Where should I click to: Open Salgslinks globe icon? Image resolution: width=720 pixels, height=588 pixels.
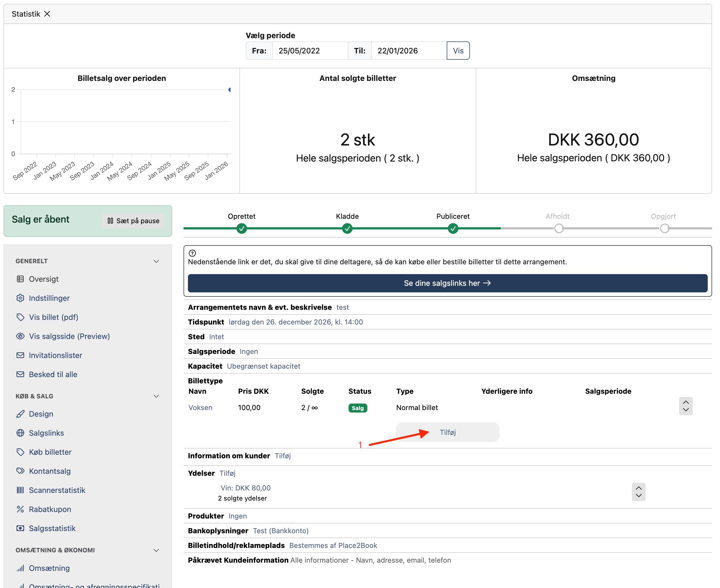coord(20,433)
